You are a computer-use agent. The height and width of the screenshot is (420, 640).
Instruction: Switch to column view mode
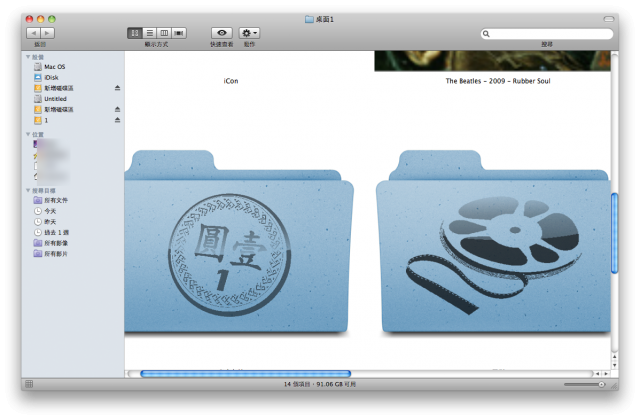pyautogui.click(x=164, y=33)
